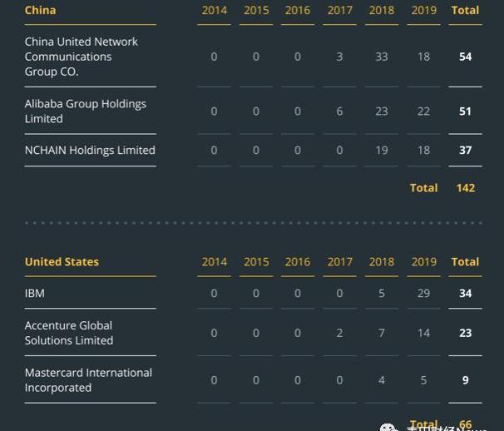Click IBM's 2019 value of 29
This screenshot has height=431, width=504.
[423, 294]
